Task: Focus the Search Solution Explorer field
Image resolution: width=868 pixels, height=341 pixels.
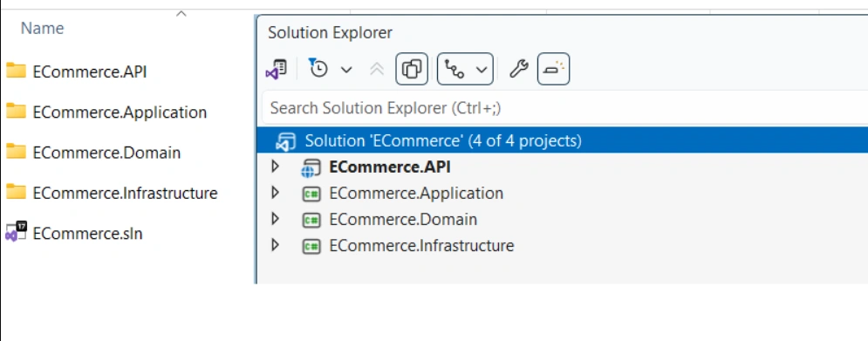Action: click(x=564, y=107)
